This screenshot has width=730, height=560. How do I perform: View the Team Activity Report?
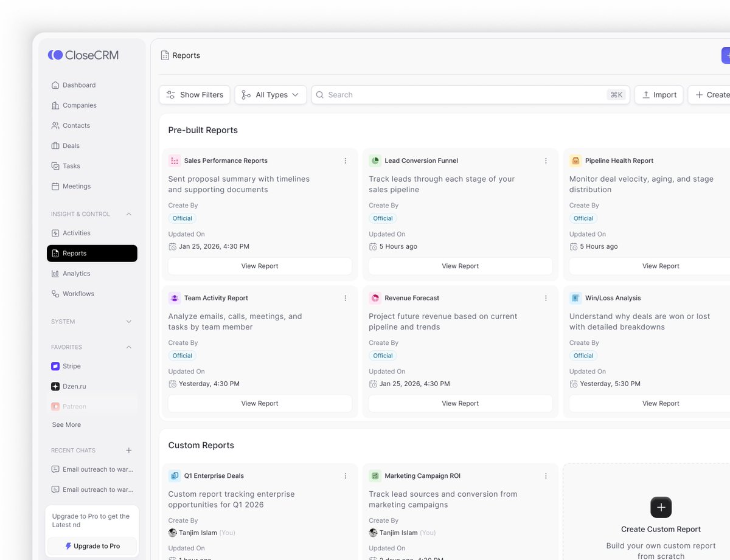click(x=260, y=404)
